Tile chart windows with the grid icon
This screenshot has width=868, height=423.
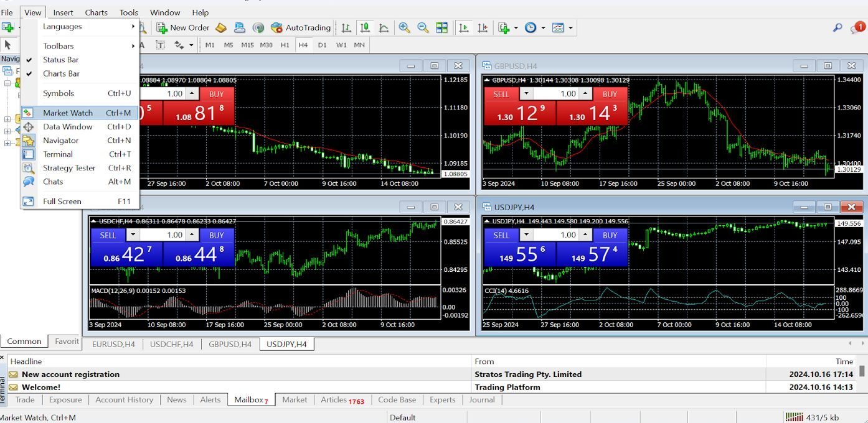click(x=441, y=27)
